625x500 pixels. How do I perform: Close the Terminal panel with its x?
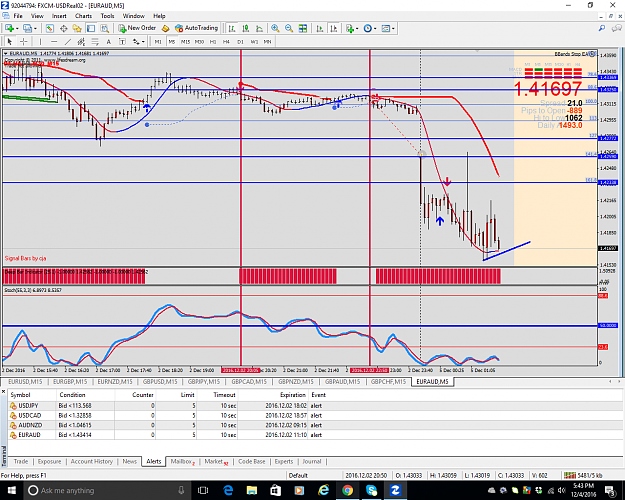[4, 392]
